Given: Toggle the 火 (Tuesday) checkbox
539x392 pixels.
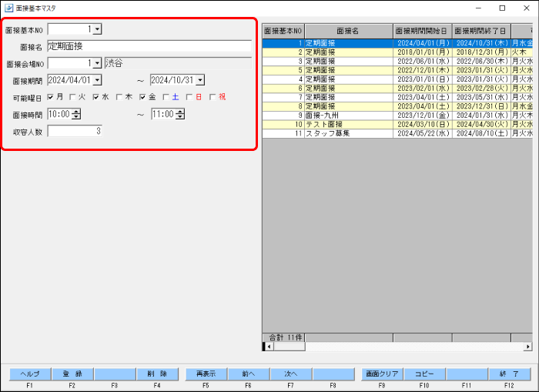Looking at the screenshot, I should tap(72, 97).
